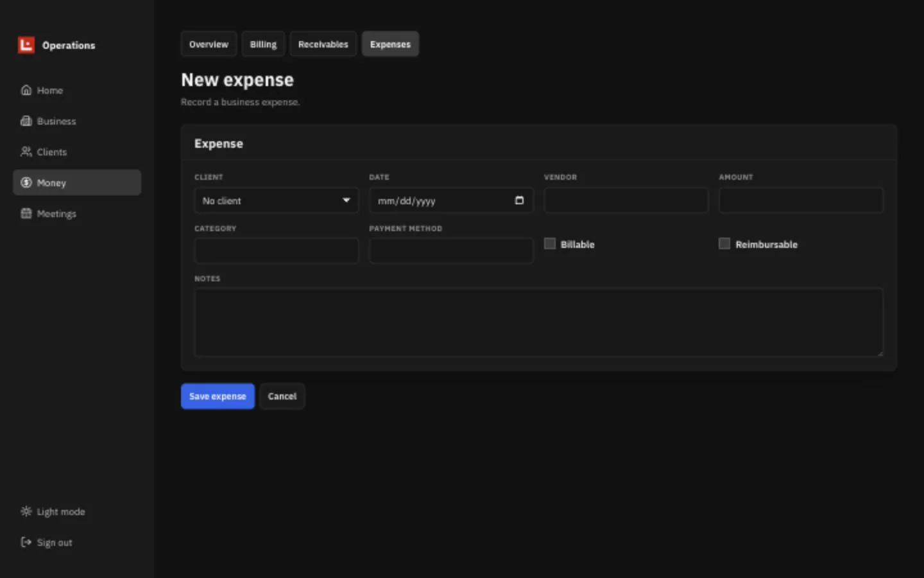Switch to the Billing tab
Image resolution: width=924 pixels, height=578 pixels.
(263, 44)
